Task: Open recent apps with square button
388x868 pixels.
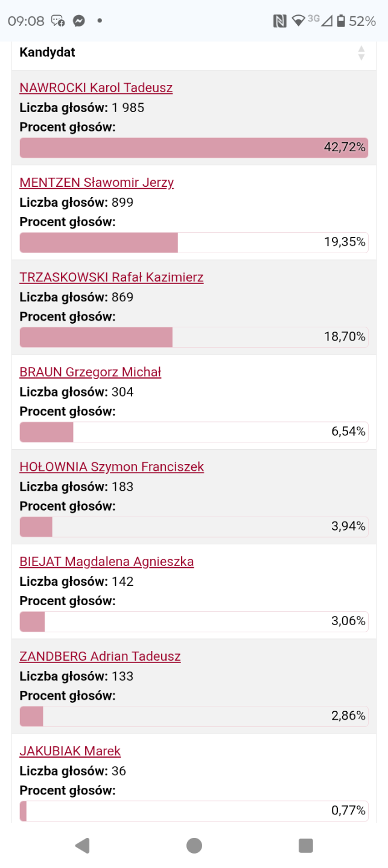Action: [x=306, y=845]
